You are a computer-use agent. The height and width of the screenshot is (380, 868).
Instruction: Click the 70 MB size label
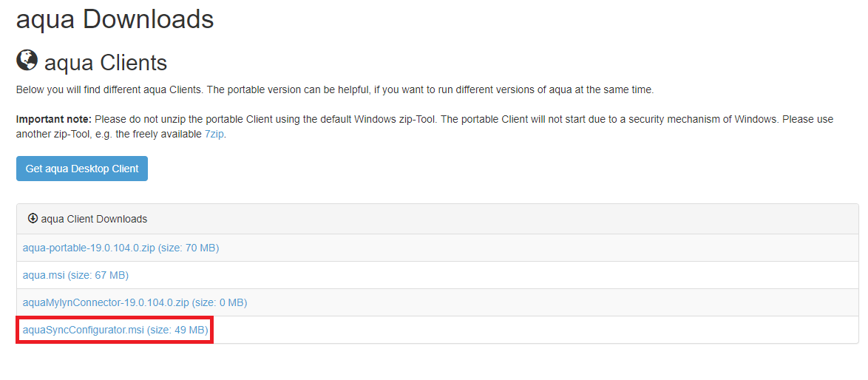click(x=189, y=248)
